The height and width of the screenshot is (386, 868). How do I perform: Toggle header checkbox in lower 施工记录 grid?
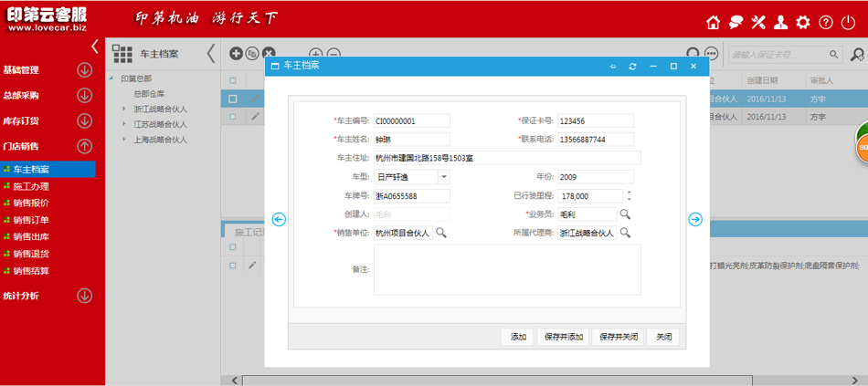pyautogui.click(x=233, y=247)
